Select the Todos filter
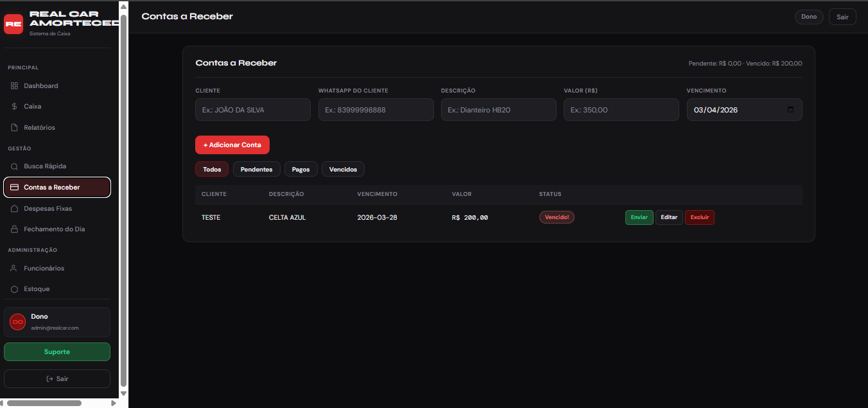Viewport: 868px width, 408px height. point(212,170)
